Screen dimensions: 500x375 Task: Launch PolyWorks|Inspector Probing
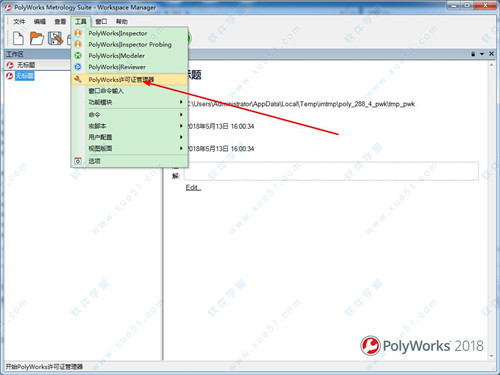130,44
